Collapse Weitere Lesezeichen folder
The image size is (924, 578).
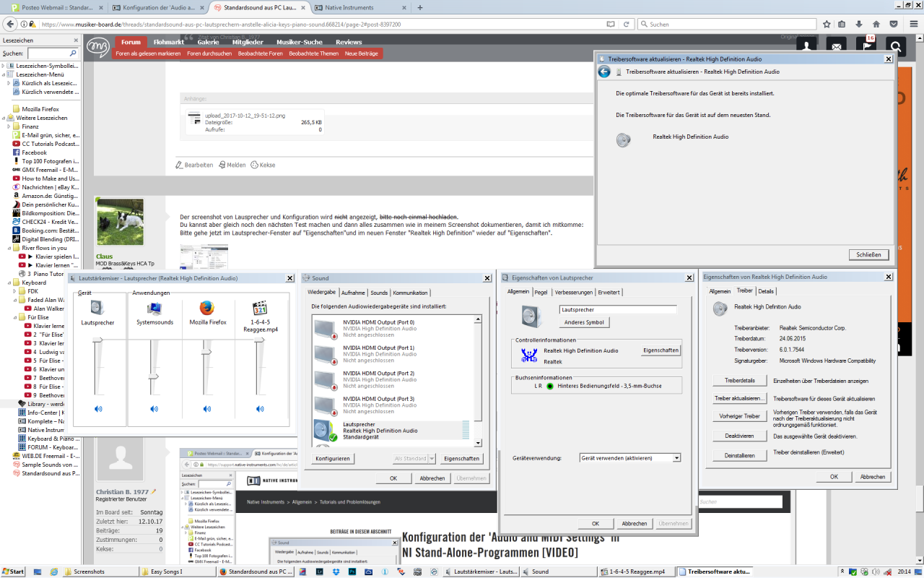pos(3,118)
